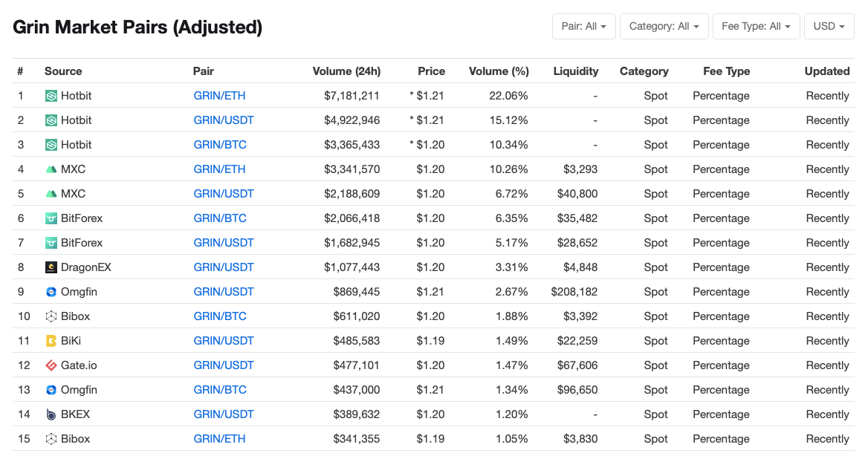This screenshot has width=868, height=453.
Task: Click the Bibox icon in row 10
Action: (51, 316)
